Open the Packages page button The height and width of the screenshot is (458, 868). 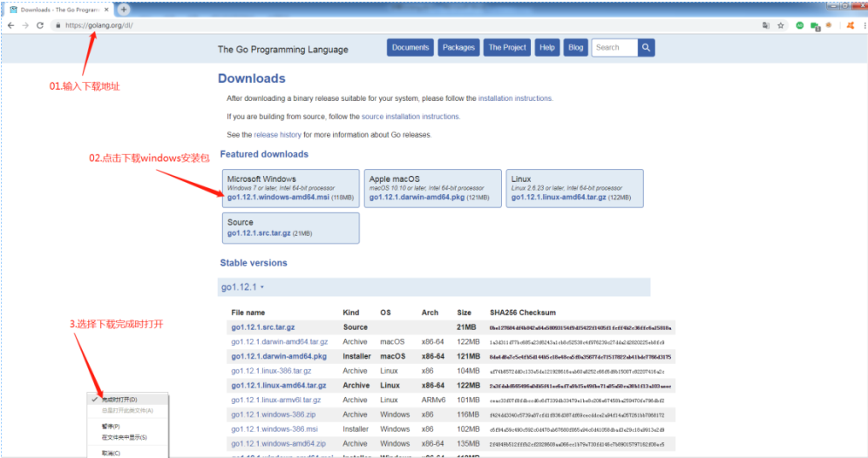click(459, 48)
